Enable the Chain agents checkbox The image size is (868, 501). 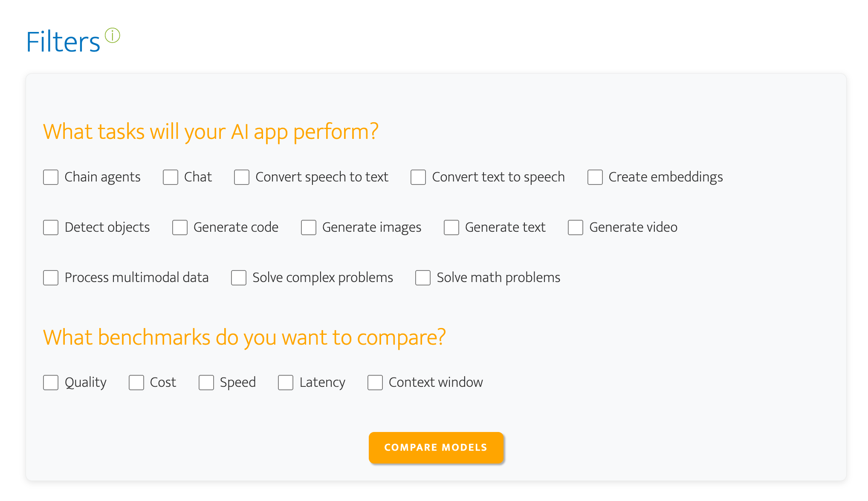(51, 177)
